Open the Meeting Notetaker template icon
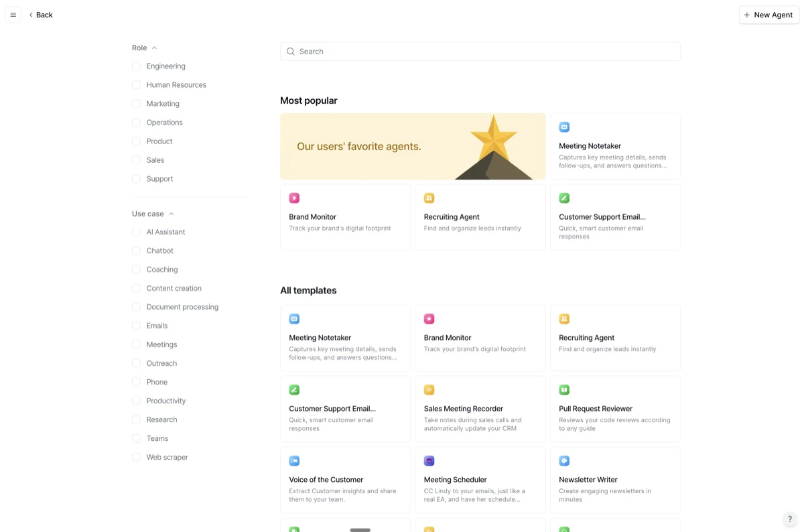Screen dimensions: 804x532 (295, 319)
